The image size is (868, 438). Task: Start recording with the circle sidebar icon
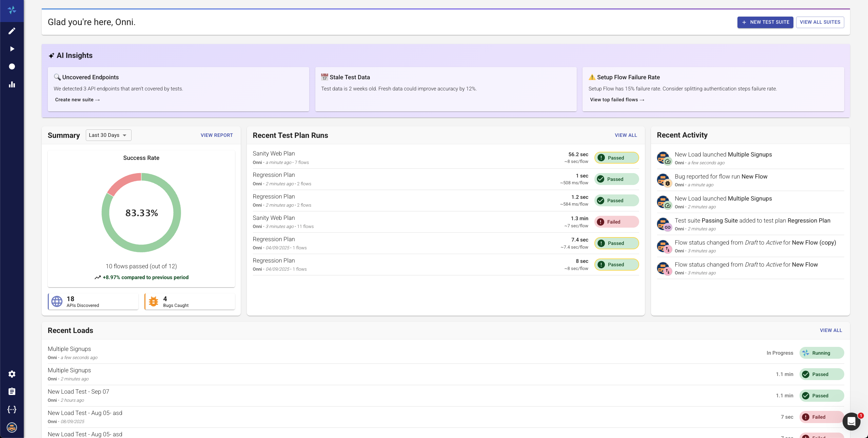coord(12,66)
